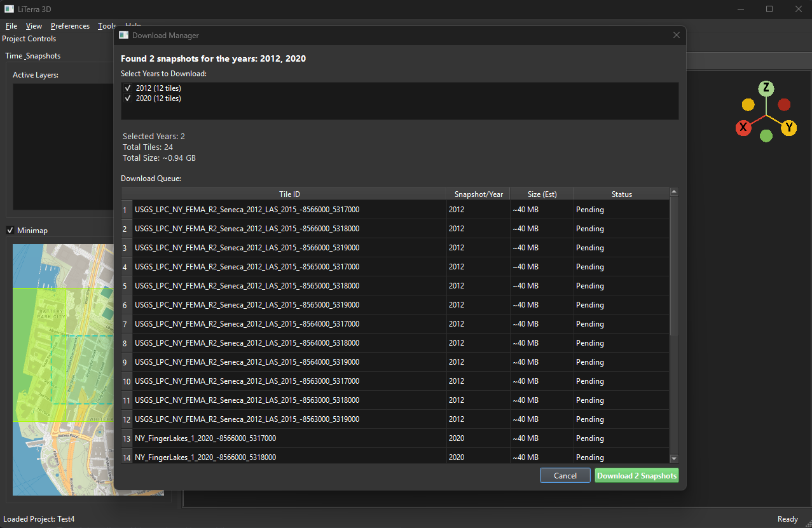Uncheck the 2012 (12 tiles) snapshot
The image size is (812, 528).
click(x=128, y=88)
